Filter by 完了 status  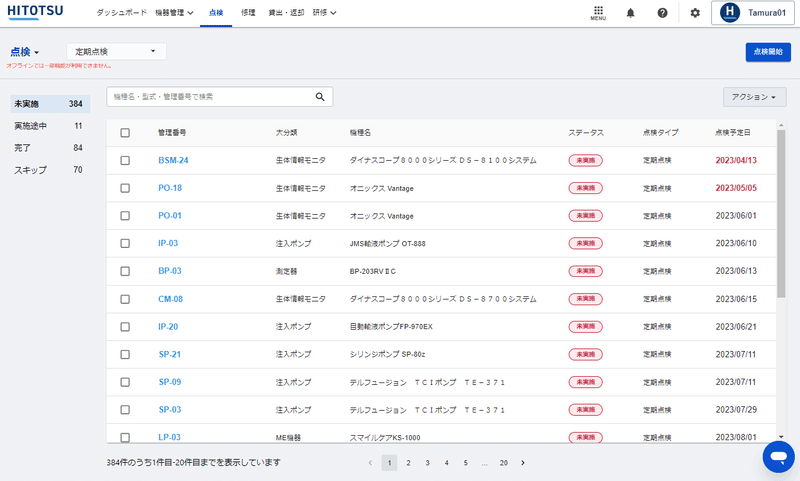(x=50, y=147)
